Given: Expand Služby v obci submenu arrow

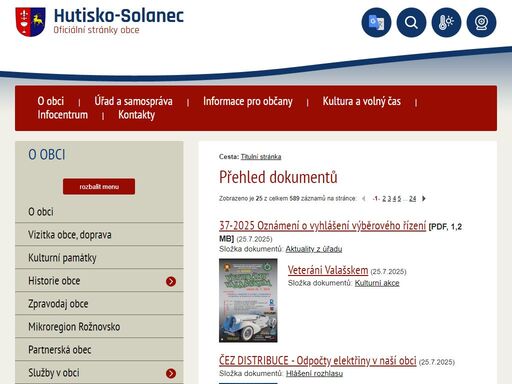Looking at the screenshot, I should coord(171,374).
